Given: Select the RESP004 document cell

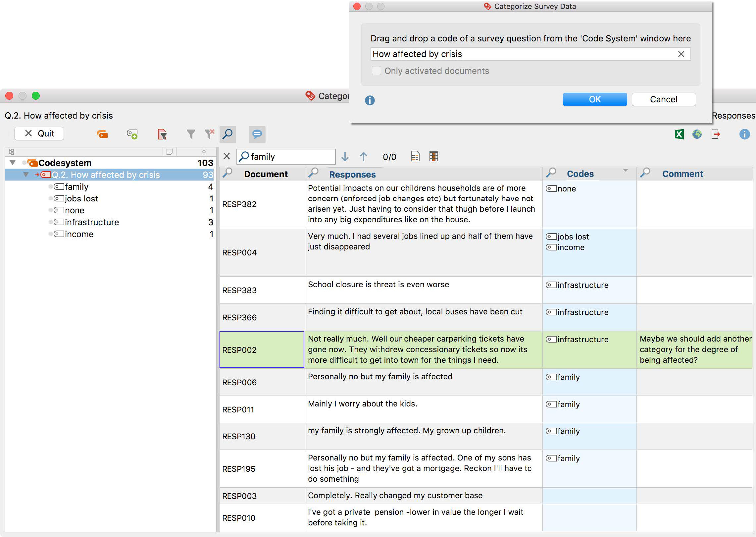Looking at the screenshot, I should coord(262,252).
